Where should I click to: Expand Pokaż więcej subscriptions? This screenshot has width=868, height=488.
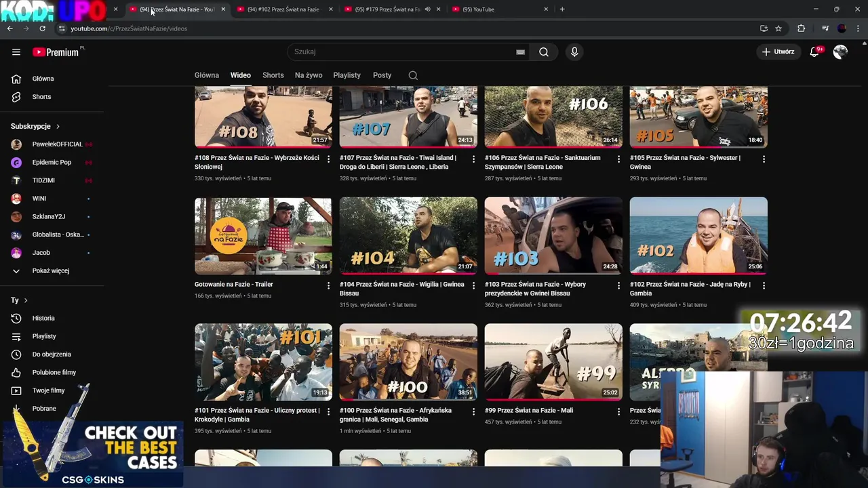pos(52,270)
